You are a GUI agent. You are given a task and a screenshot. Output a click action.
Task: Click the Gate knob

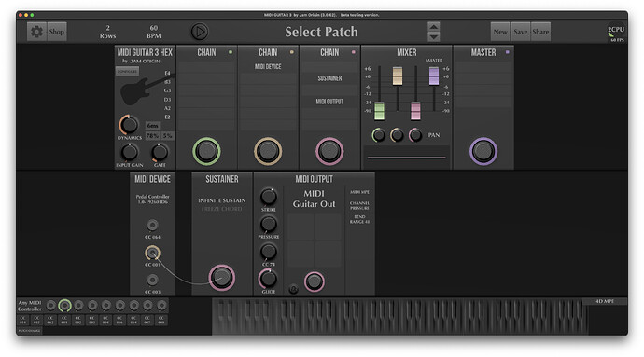point(160,153)
